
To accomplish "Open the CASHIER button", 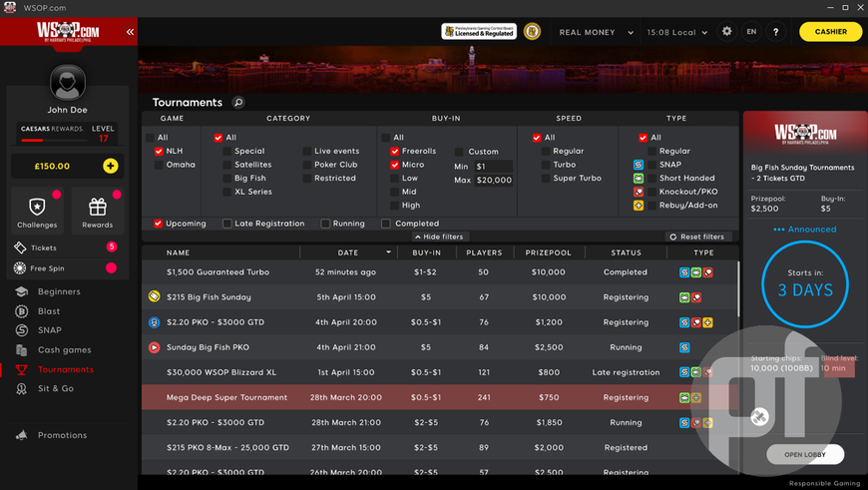I will pos(830,32).
